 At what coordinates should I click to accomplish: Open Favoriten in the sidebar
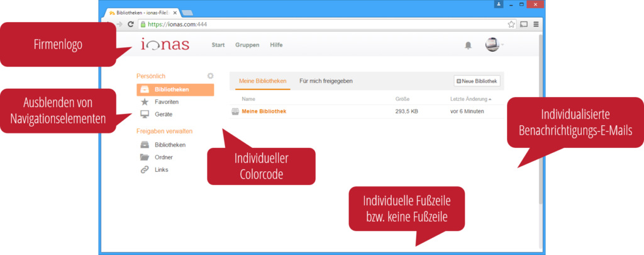tap(167, 101)
